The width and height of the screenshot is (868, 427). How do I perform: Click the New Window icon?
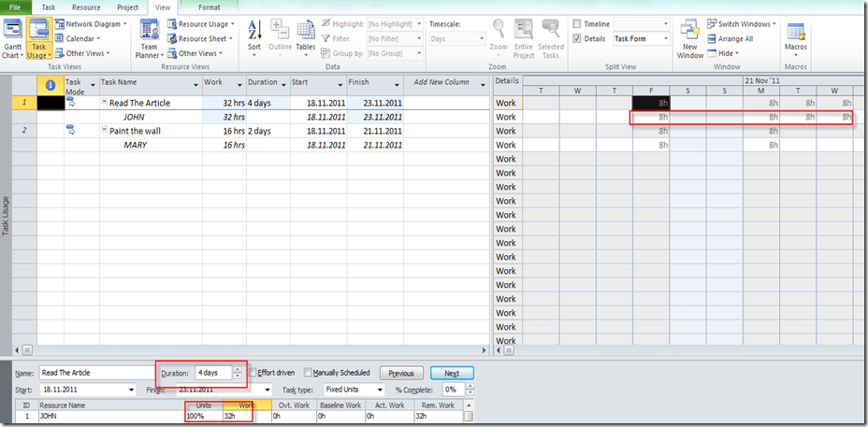(x=689, y=36)
